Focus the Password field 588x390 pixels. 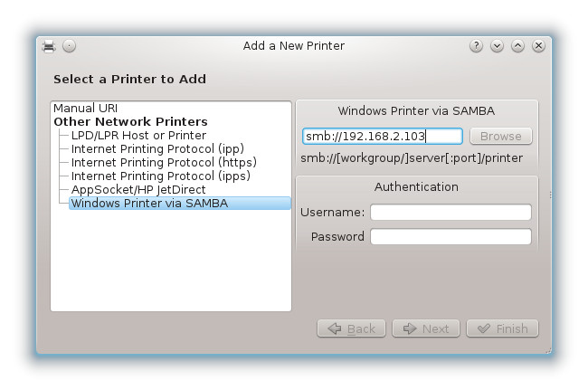[450, 237]
